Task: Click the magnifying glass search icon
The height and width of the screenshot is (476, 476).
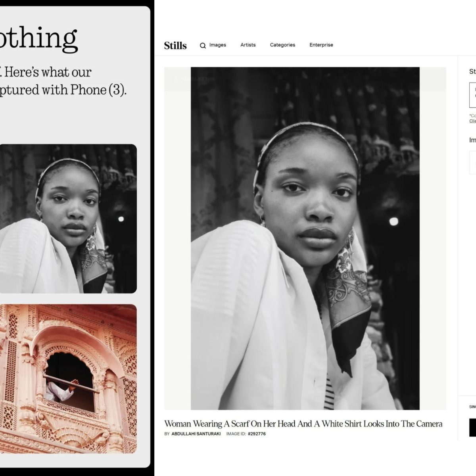Action: tap(203, 46)
